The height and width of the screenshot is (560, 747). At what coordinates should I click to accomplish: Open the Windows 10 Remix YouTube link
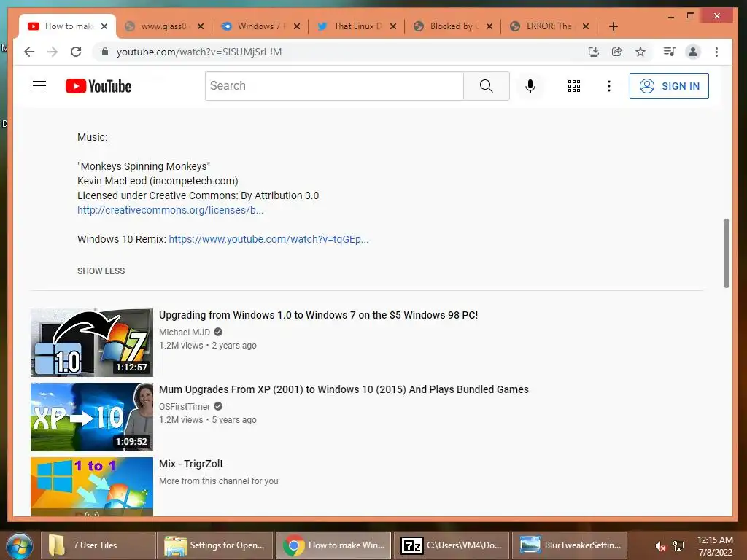click(268, 239)
